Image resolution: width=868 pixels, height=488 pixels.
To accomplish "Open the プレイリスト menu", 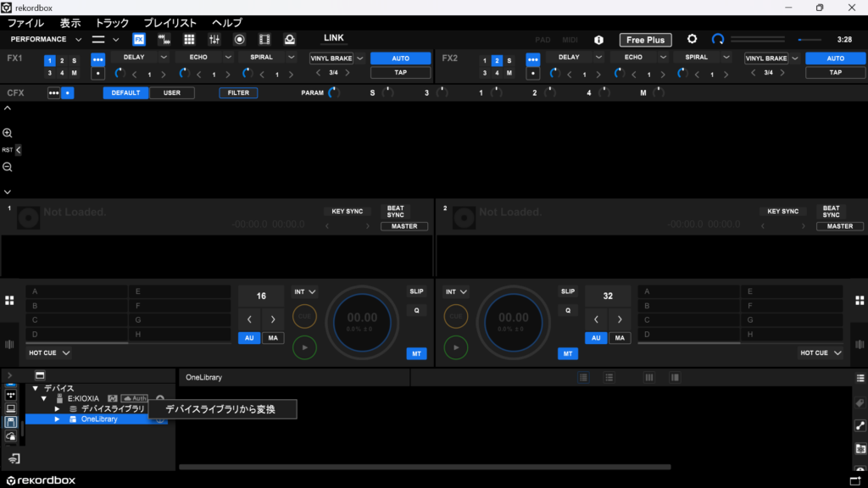I will coord(170,23).
